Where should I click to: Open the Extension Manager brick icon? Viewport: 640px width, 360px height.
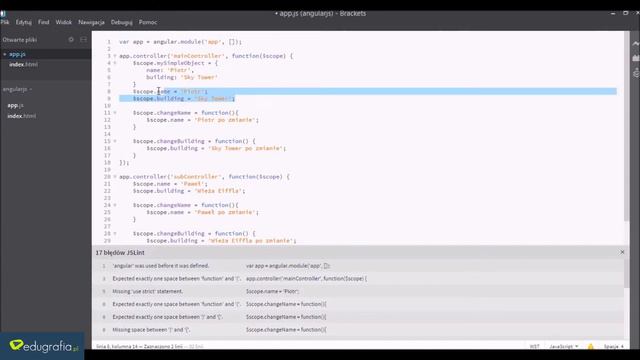(636, 58)
